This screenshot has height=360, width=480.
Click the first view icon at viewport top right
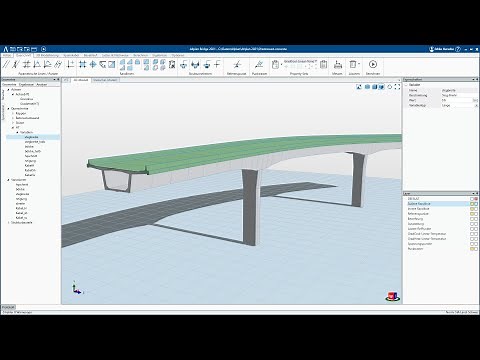(x=359, y=87)
